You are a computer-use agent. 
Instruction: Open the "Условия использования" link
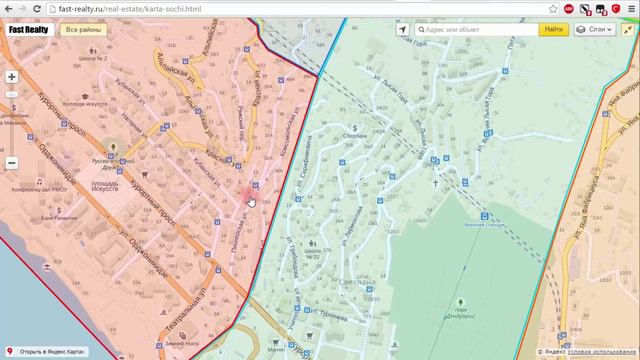pos(601,351)
